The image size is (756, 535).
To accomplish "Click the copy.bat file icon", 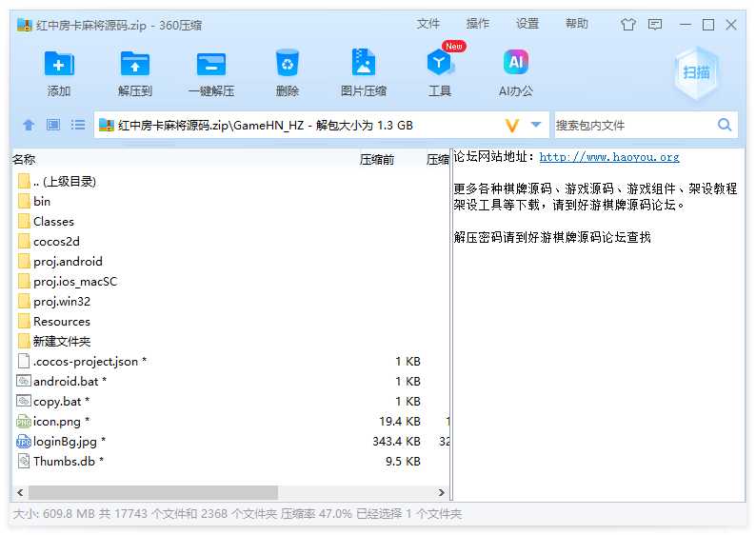I will pos(24,401).
